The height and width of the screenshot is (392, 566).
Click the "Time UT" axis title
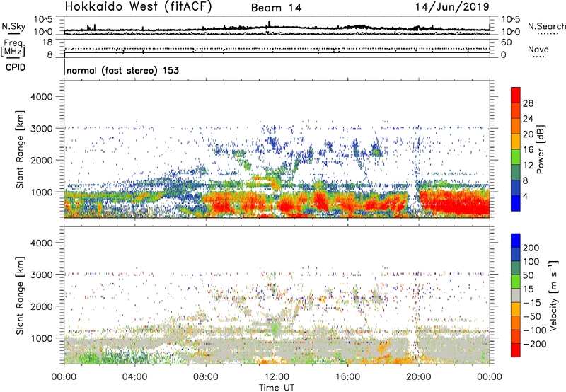click(277, 387)
